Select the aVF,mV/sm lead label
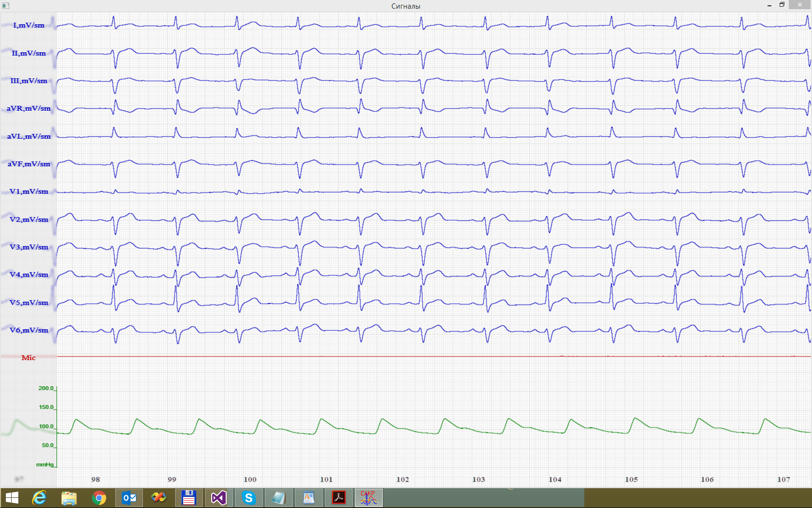Viewport: 812px width, 508px height. [x=29, y=164]
